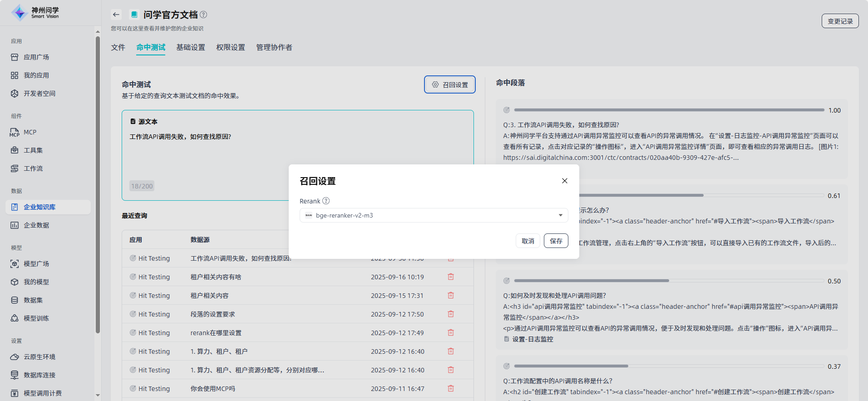Click the sidebar scroll-down arrow
Screen dimensions: 868x401
coord(98,395)
